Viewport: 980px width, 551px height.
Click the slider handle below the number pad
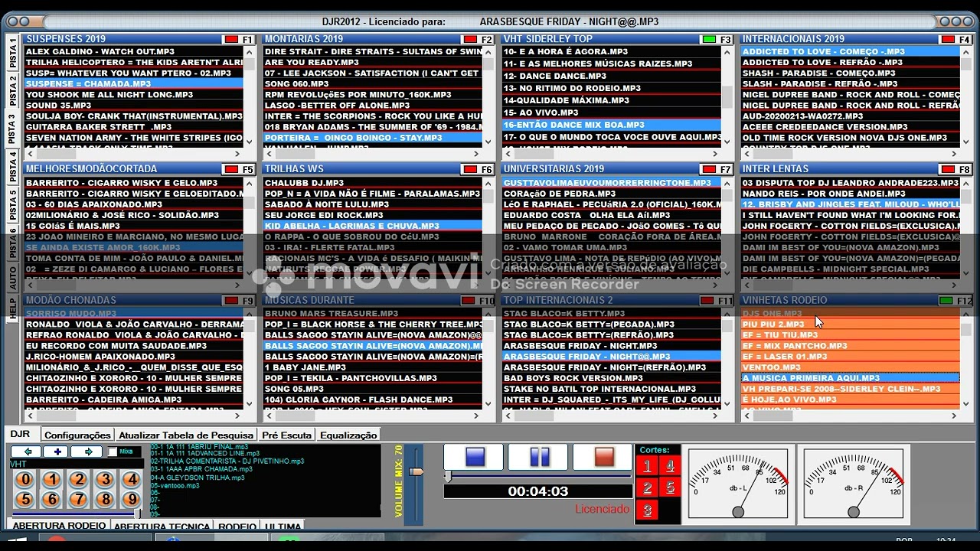(139, 514)
